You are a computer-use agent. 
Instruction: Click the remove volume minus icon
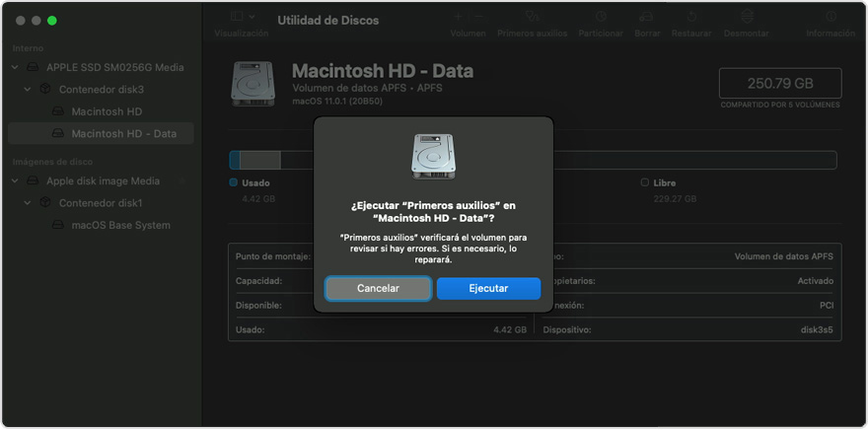(479, 17)
